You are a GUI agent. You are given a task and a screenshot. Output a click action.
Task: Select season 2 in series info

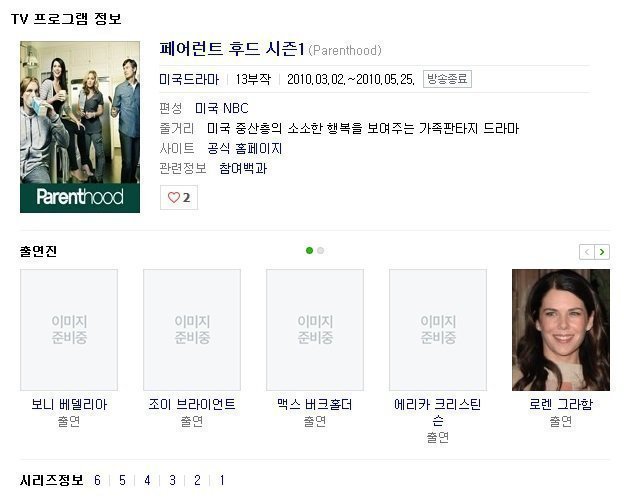pos(197,480)
